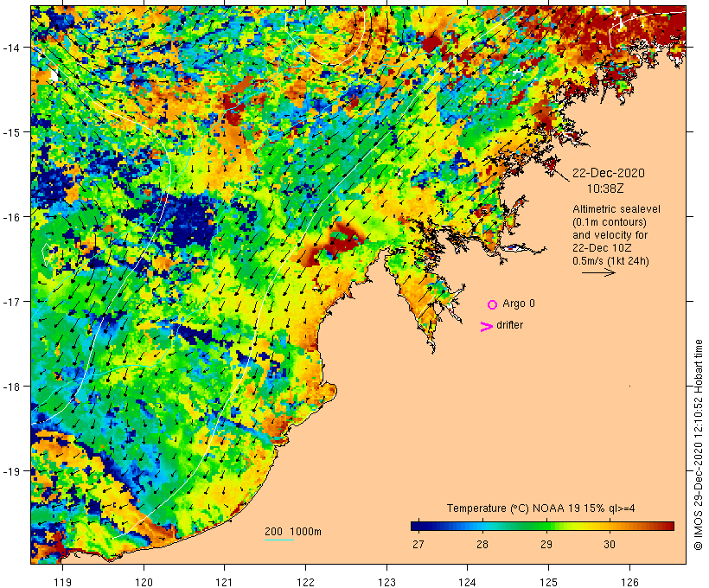Click the latitude axis label -16
This screenshot has height=588, width=709.
10,217
